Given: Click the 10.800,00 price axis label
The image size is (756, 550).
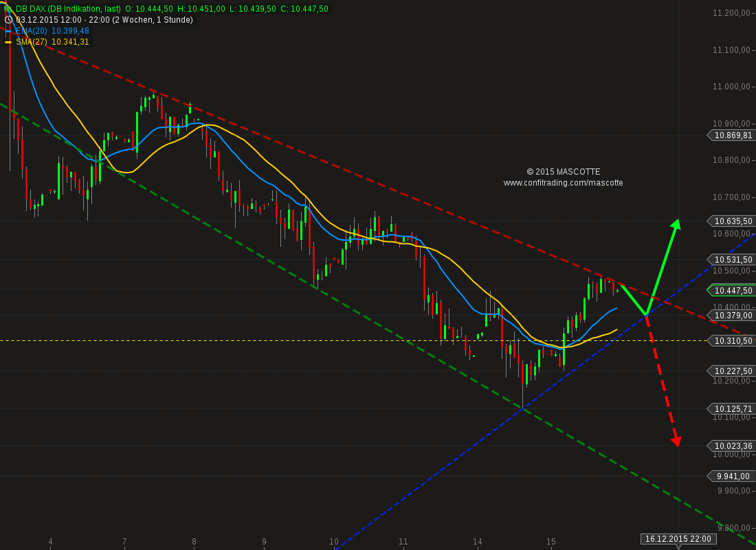Looking at the screenshot, I should [731, 160].
